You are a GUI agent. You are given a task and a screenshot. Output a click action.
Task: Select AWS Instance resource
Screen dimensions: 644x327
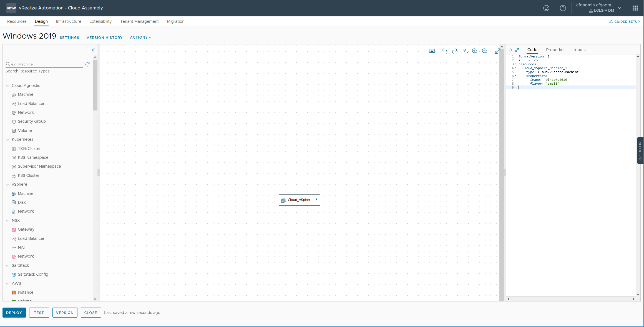click(x=22, y=292)
